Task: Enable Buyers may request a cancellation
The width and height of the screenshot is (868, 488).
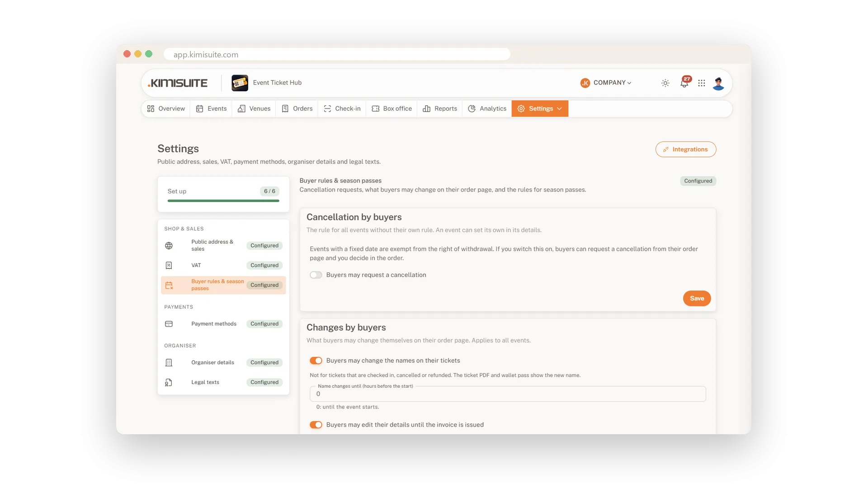Action: pos(316,275)
